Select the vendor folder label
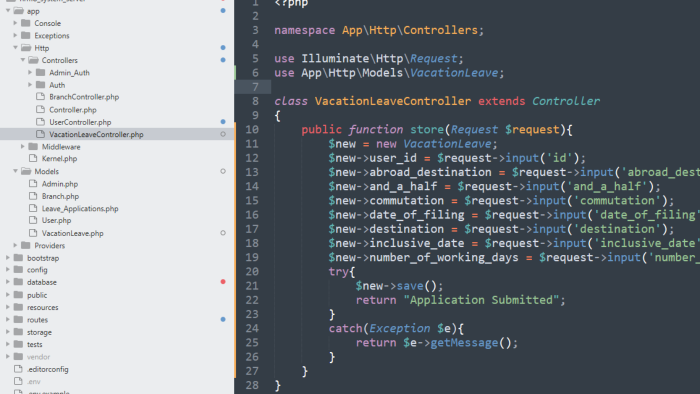Viewport: 700px width, 394px height. [38, 357]
